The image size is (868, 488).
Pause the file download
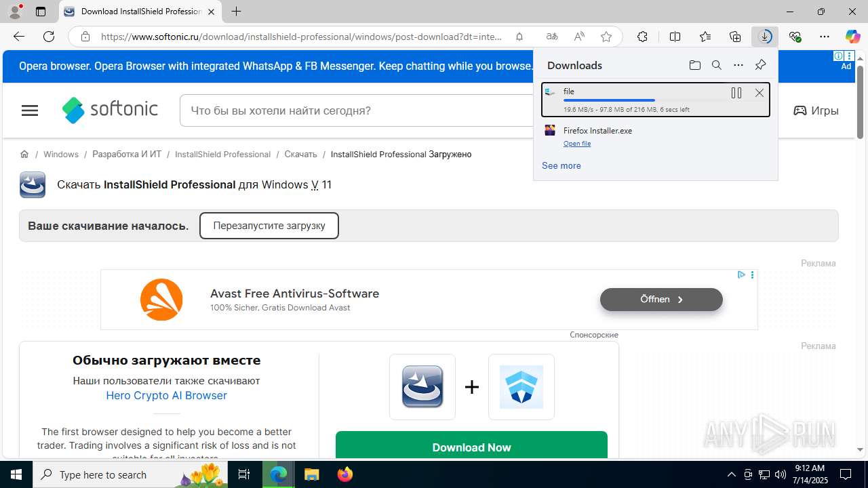736,93
